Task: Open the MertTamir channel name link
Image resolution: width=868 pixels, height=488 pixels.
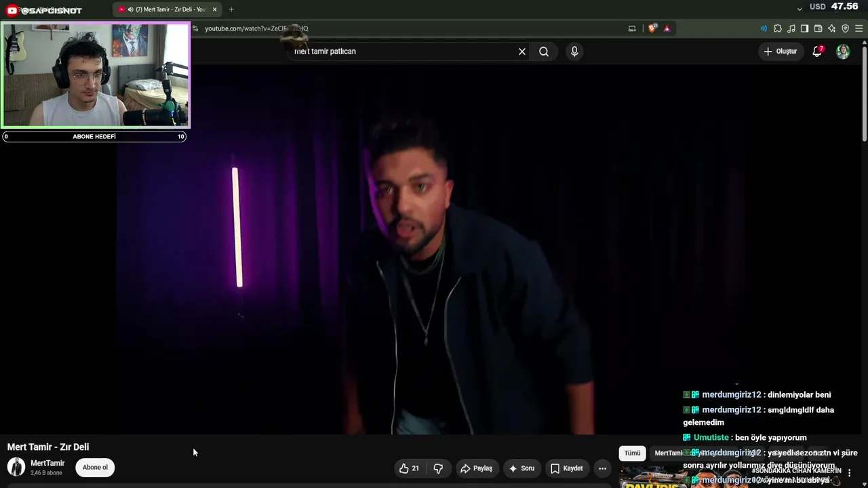Action: coord(47,464)
